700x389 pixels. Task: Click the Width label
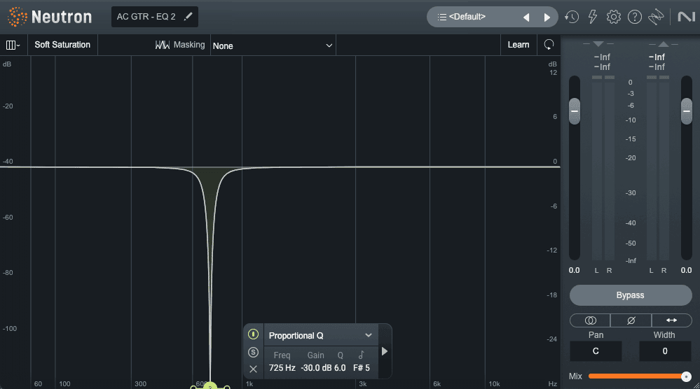[x=664, y=335]
